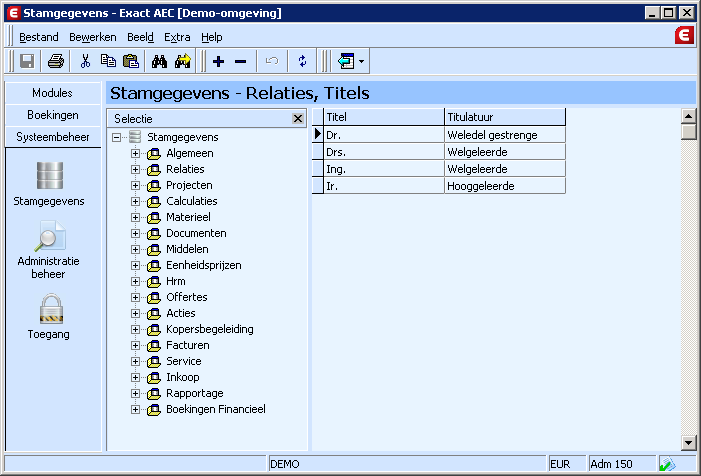
Task: Switch to the Boekingen sidebar tab
Action: point(53,115)
